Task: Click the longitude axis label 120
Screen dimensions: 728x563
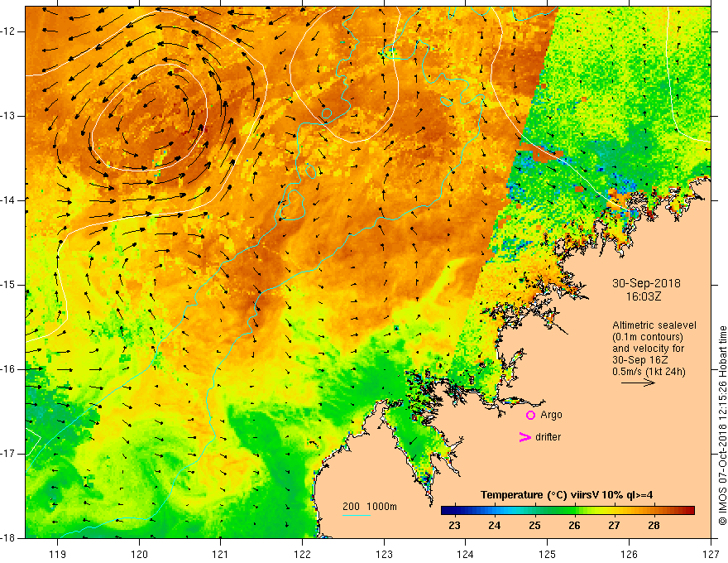Action: [x=139, y=554]
